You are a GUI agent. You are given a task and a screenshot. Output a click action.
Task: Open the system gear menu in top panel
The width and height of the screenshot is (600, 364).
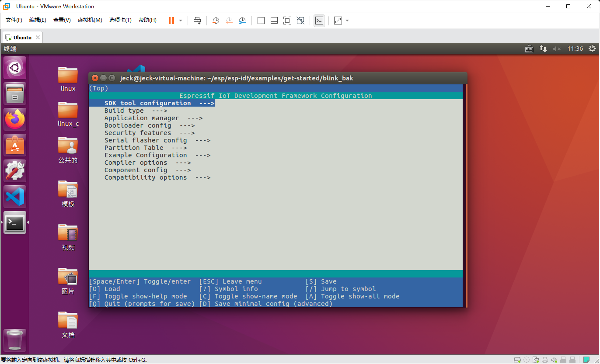[592, 49]
